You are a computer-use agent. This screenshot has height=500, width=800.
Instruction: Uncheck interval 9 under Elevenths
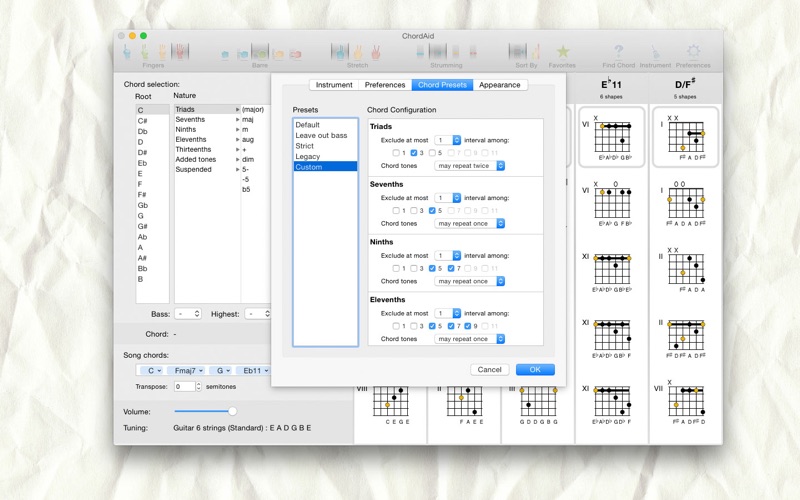coord(468,326)
